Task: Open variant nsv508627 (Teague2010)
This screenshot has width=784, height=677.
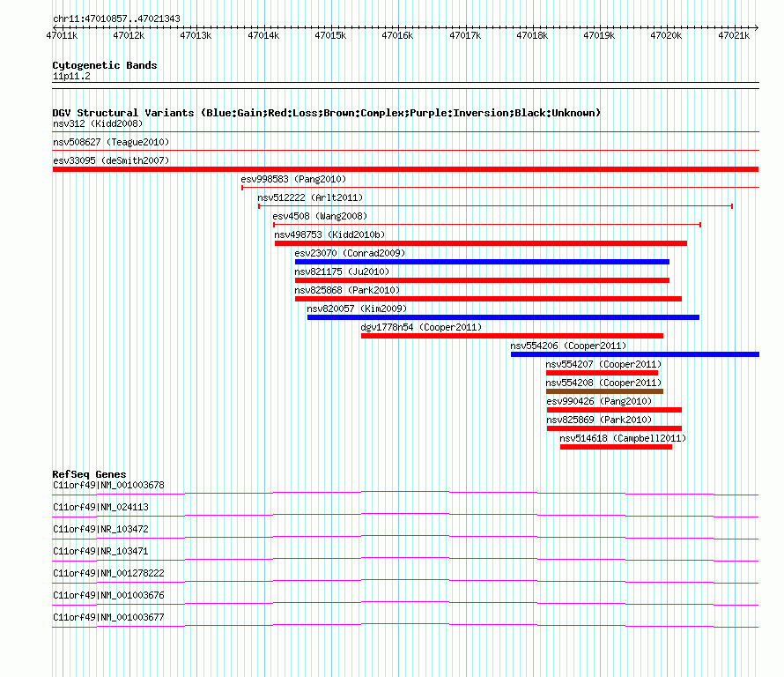Action: tap(111, 142)
